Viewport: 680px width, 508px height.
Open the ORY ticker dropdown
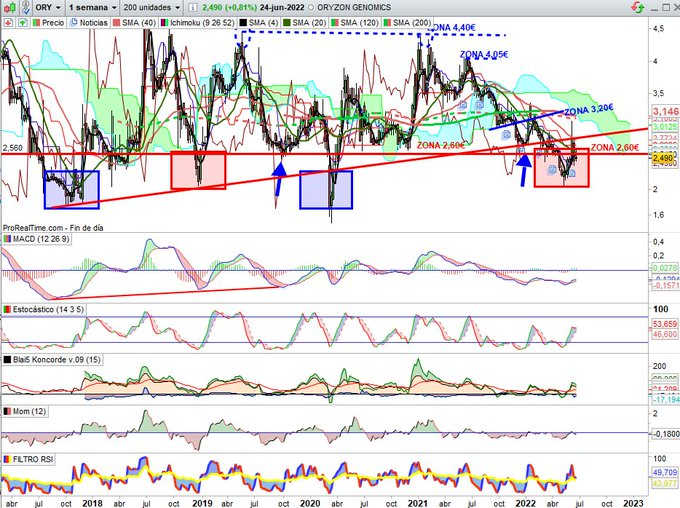click(48, 7)
